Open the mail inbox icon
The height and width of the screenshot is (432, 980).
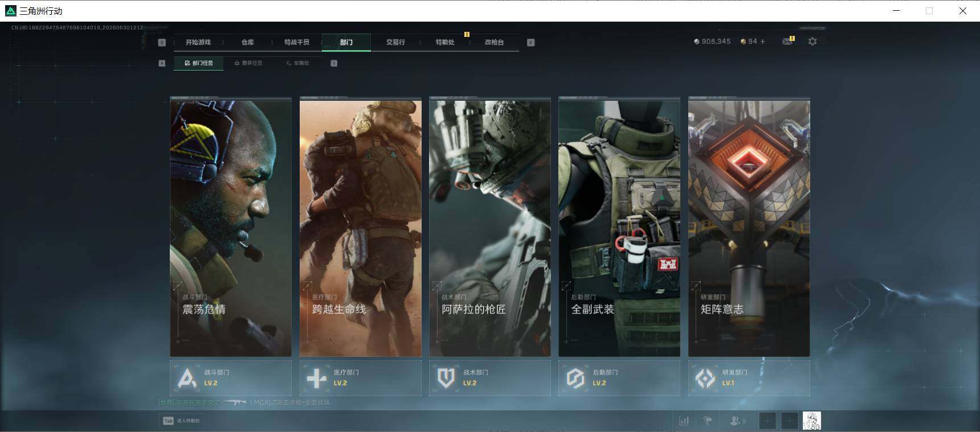[x=787, y=42]
